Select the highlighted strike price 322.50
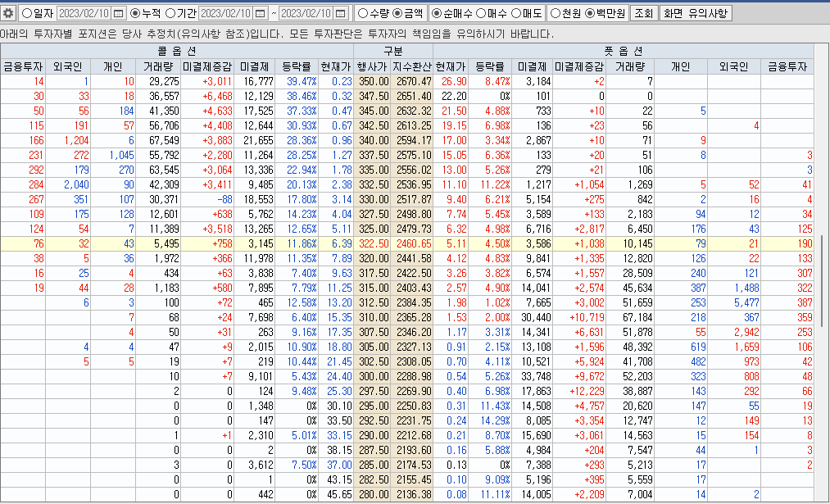The image size is (830, 504). coord(372,243)
